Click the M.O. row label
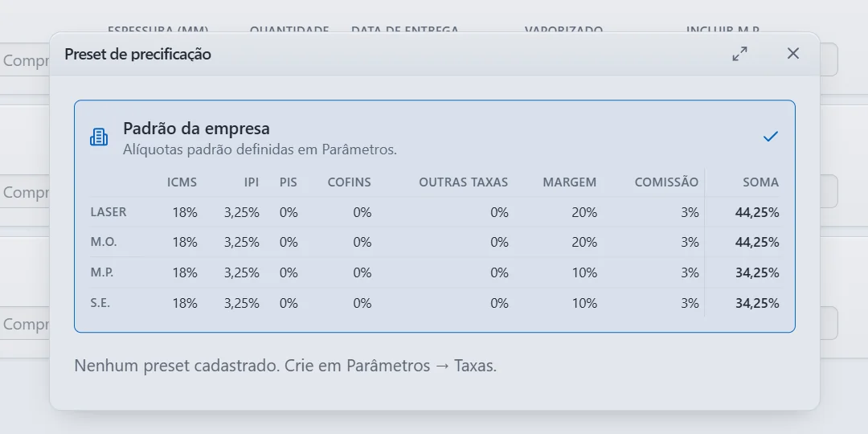 104,242
